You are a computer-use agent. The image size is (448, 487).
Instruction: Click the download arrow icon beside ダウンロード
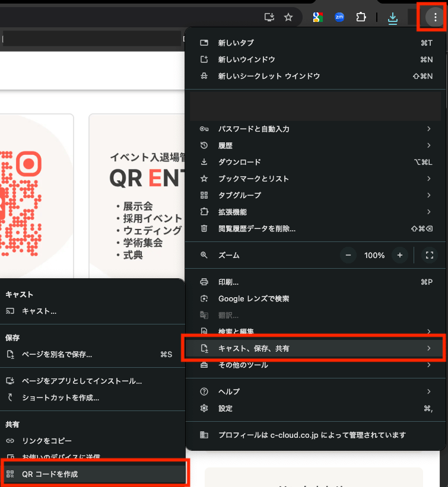point(204,162)
